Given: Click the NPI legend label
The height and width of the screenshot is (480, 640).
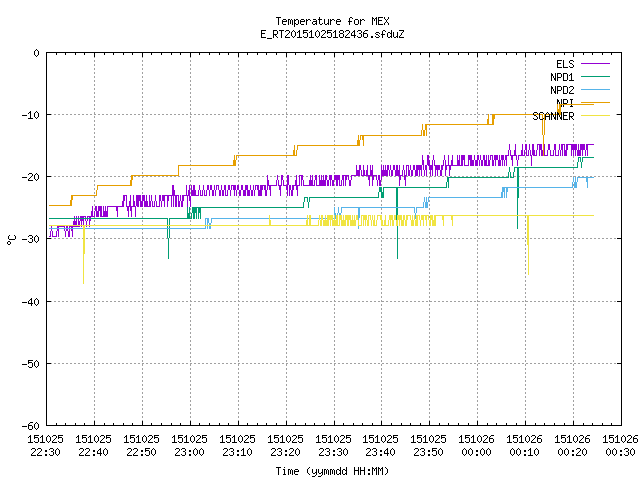Looking at the screenshot, I should [565, 103].
